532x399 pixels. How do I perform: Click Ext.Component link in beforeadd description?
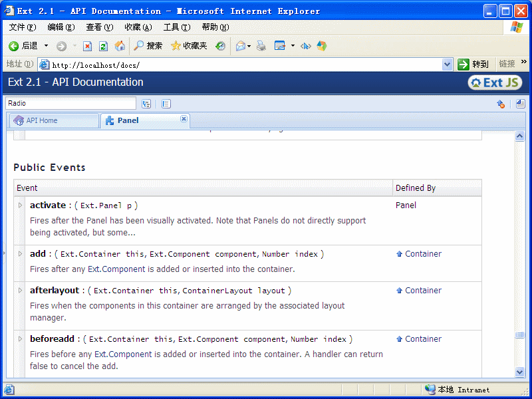[x=123, y=354]
